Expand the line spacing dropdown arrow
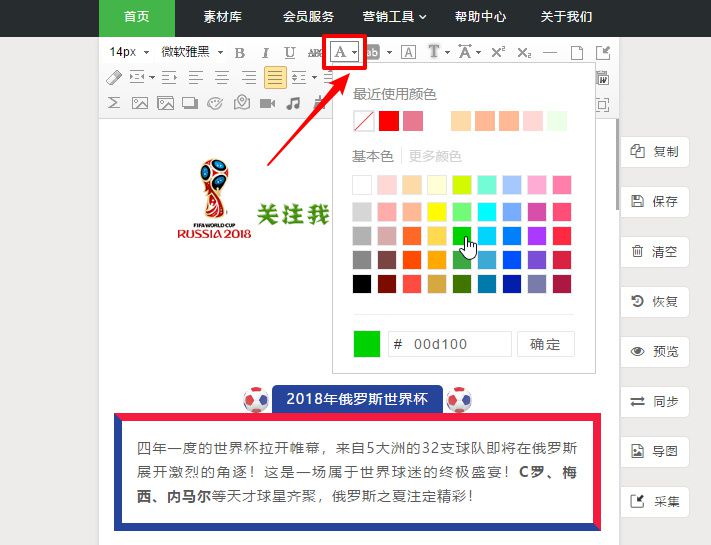The image size is (711, 545). point(314,78)
